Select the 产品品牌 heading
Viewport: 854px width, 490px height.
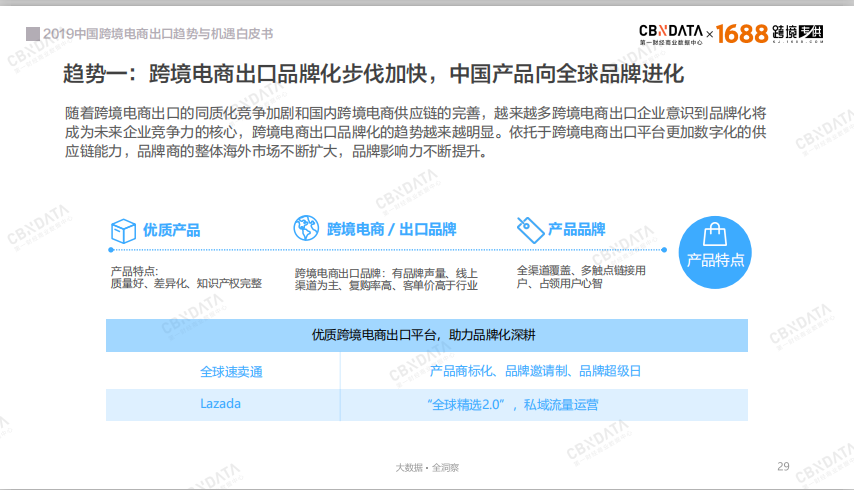pyautogui.click(x=577, y=229)
